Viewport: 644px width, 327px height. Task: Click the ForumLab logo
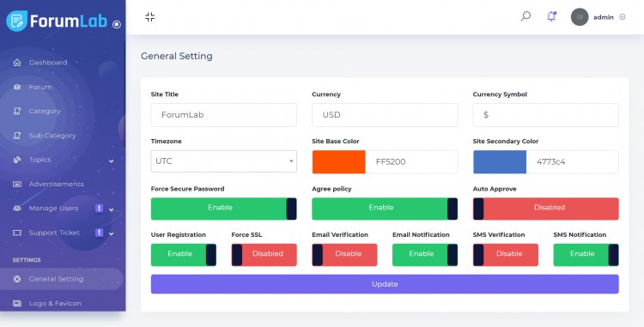click(57, 21)
